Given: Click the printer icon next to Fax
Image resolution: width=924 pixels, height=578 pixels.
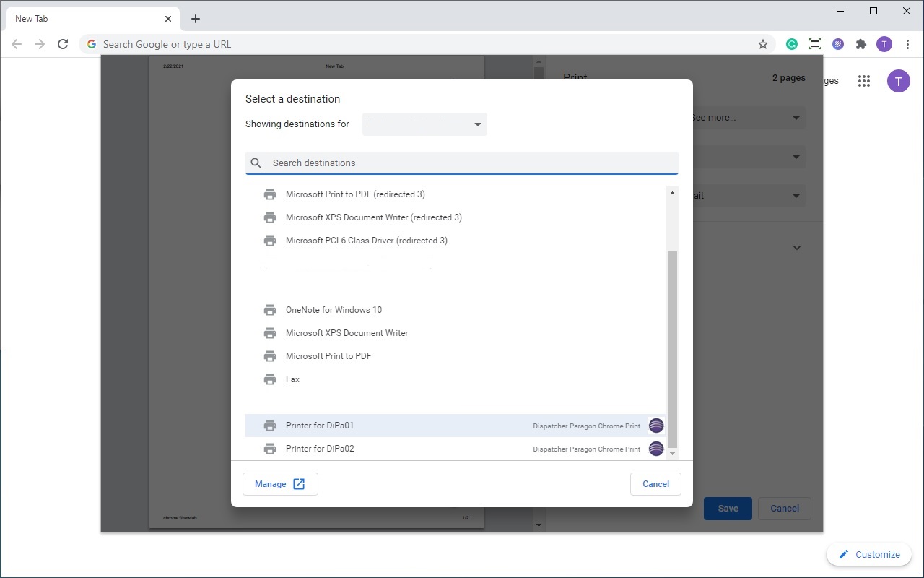Looking at the screenshot, I should tap(270, 379).
